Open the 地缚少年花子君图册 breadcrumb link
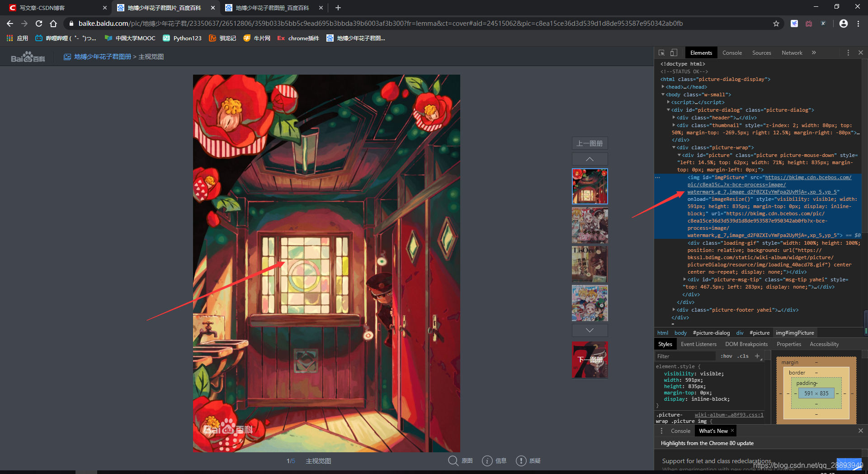 point(103,57)
